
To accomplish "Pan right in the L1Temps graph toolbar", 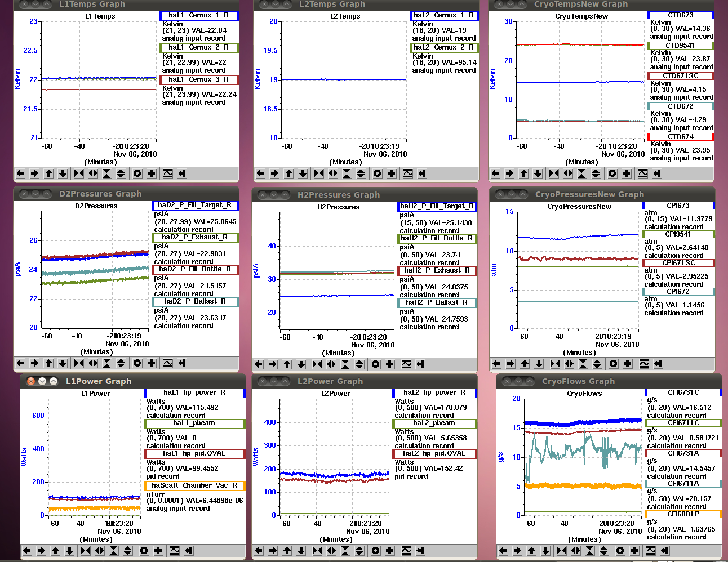I will pyautogui.click(x=34, y=173).
